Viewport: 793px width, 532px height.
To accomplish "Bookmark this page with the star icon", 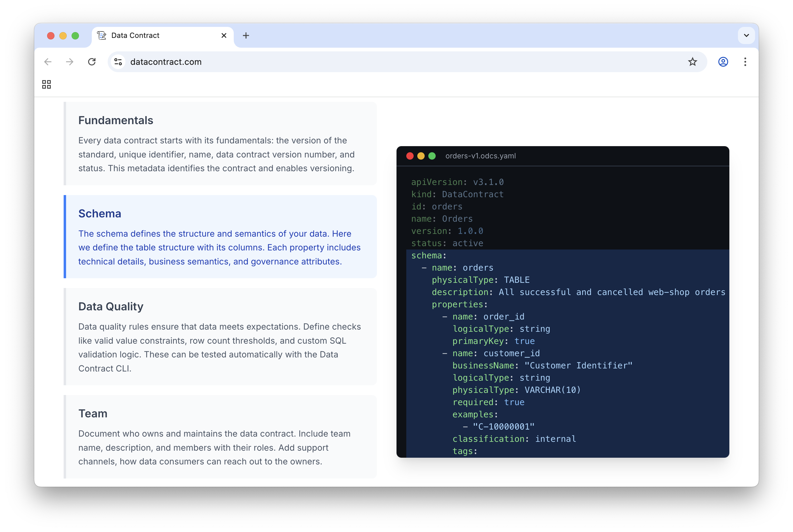I will click(693, 62).
